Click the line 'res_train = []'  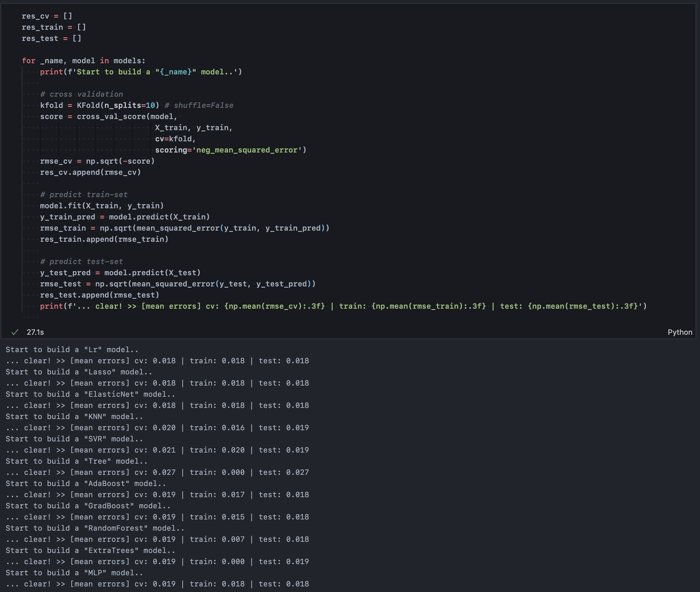(54, 27)
